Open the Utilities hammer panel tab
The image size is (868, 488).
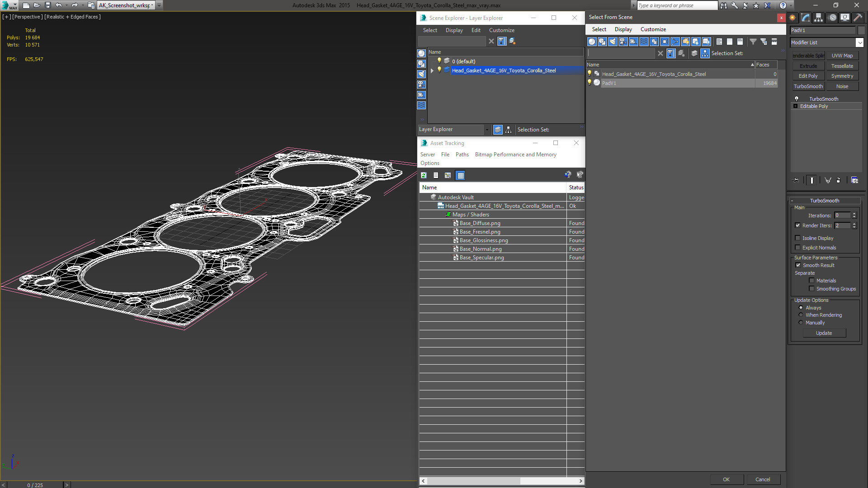(x=858, y=18)
